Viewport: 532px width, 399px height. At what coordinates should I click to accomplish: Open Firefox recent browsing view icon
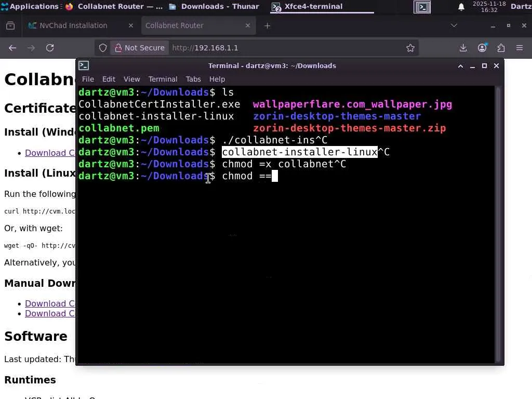(10, 26)
